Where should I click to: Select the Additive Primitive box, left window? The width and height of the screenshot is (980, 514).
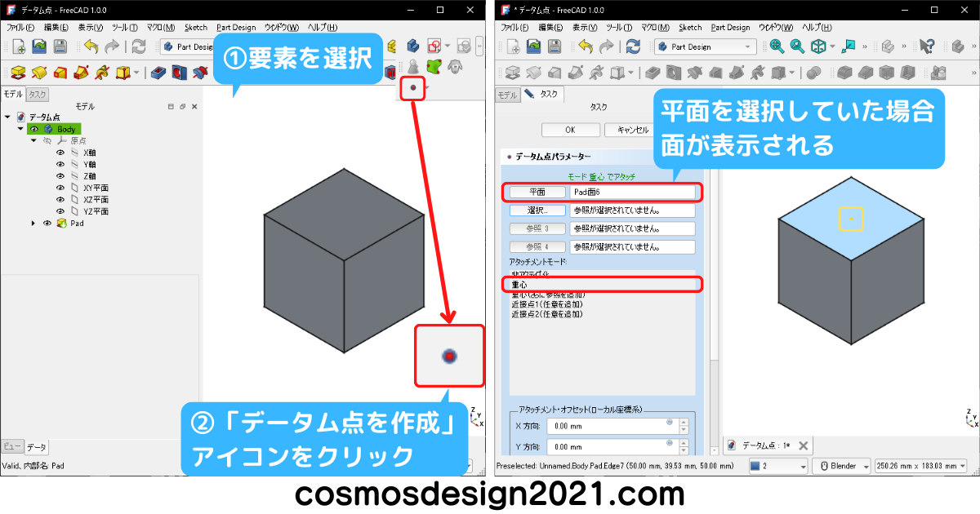click(x=123, y=73)
